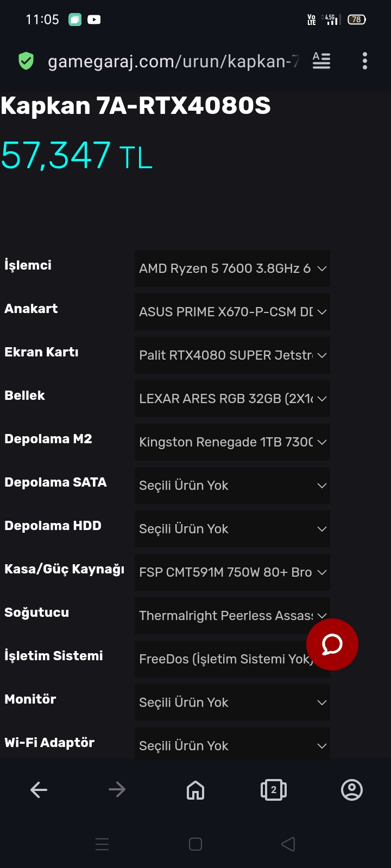The image size is (391, 868).
Task: Open the red live chat bubble
Action: (332, 644)
